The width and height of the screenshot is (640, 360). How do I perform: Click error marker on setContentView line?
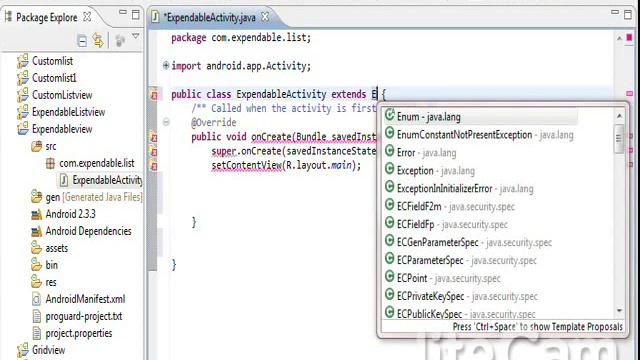154,166
